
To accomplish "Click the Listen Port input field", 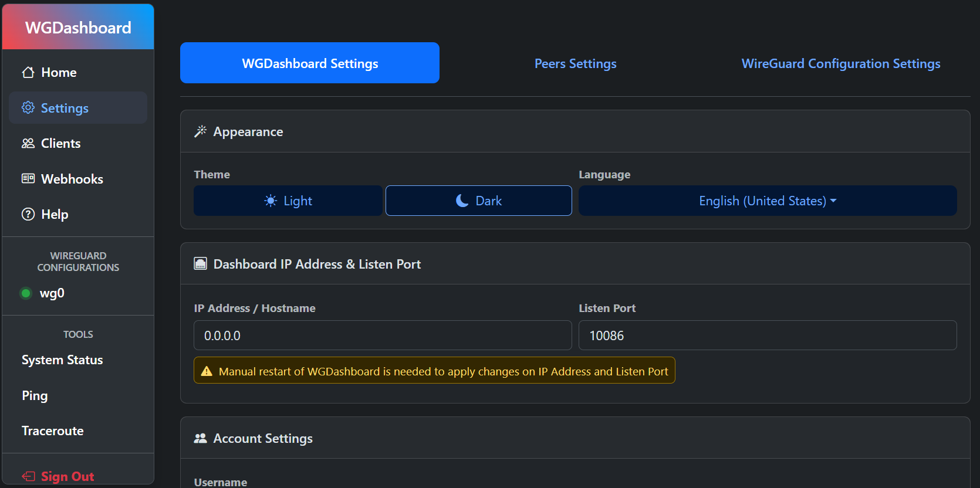I will 767,335.
